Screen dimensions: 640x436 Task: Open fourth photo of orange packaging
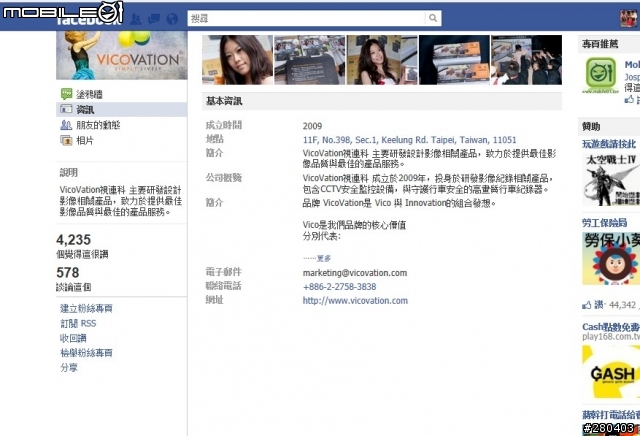[x=454, y=60]
